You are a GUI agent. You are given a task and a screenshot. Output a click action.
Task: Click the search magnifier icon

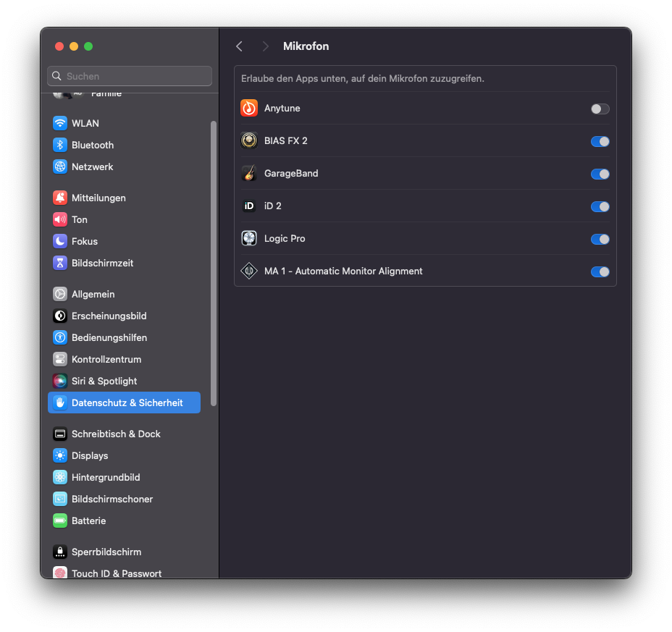[56, 76]
